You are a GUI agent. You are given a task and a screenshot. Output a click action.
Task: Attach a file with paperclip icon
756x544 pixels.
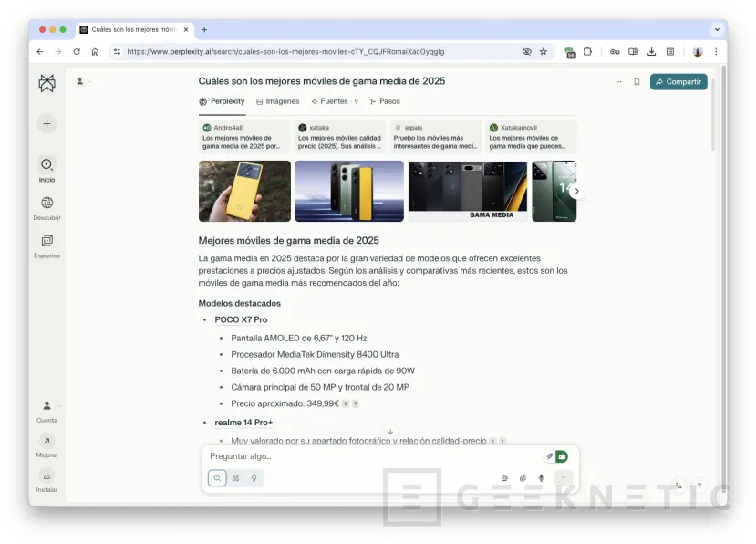(523, 478)
